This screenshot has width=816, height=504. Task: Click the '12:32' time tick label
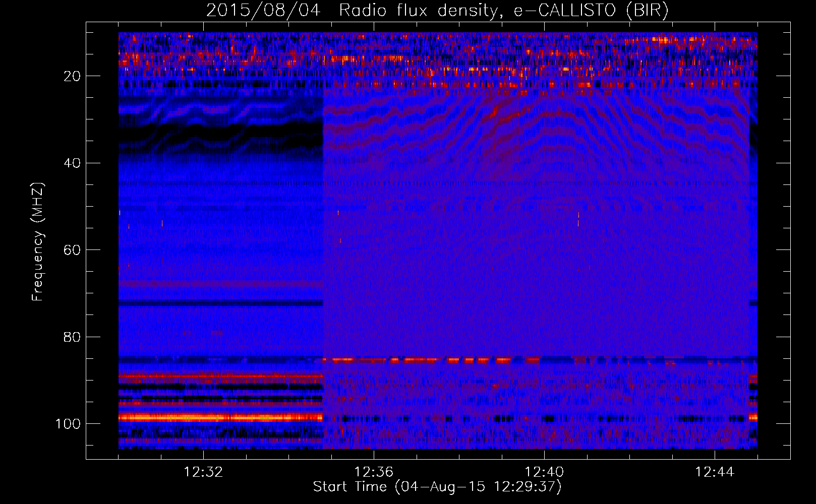(203, 472)
